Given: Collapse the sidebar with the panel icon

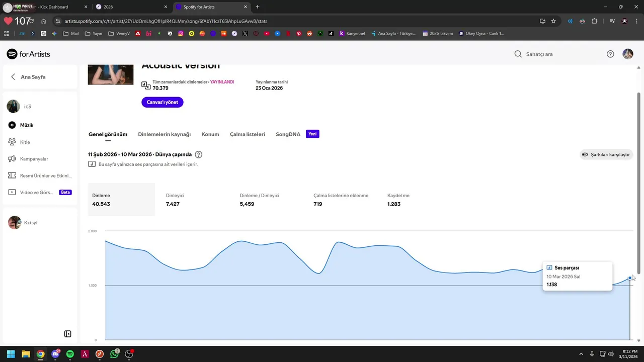Looking at the screenshot, I should coord(68,334).
